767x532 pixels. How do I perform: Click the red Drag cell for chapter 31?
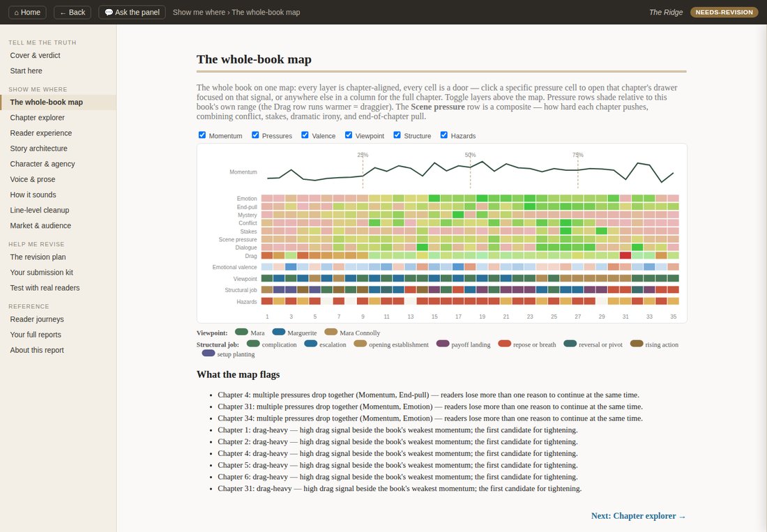click(x=625, y=255)
